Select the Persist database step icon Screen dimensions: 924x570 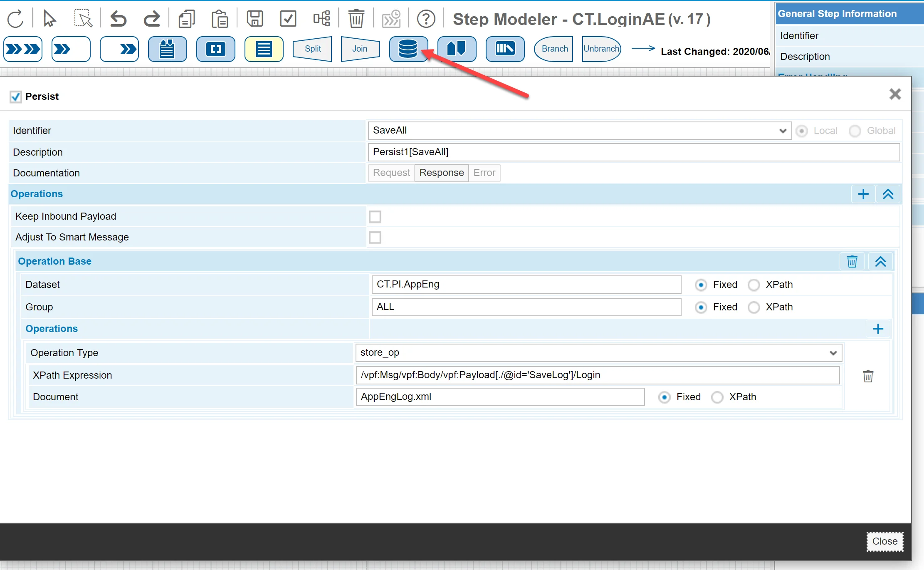click(x=408, y=49)
